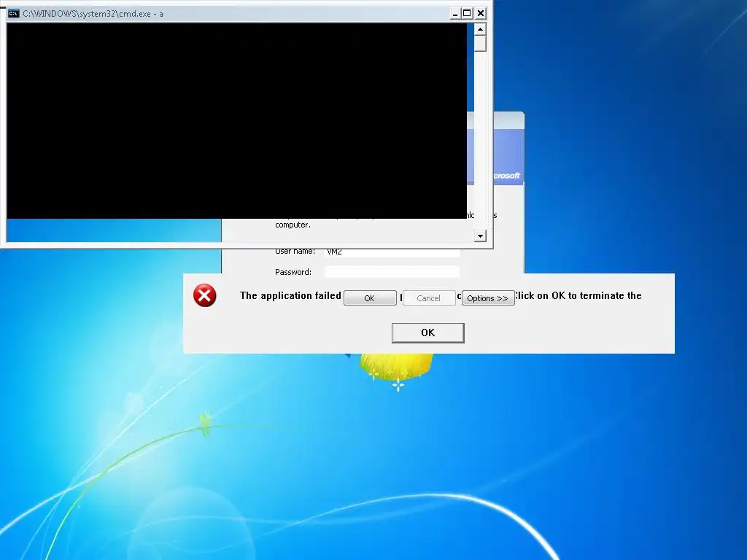The height and width of the screenshot is (560, 747).
Task: Click cmd window scrollbar down arrow
Action: (480, 236)
